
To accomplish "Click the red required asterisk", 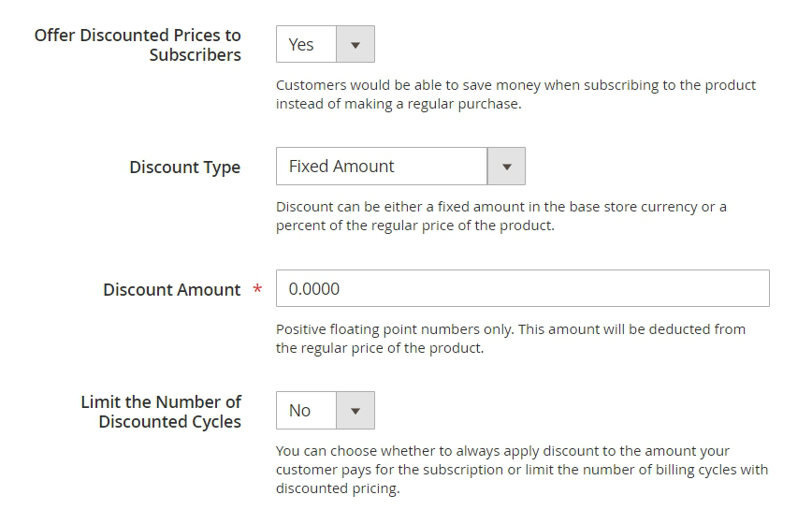I will click(x=257, y=291).
